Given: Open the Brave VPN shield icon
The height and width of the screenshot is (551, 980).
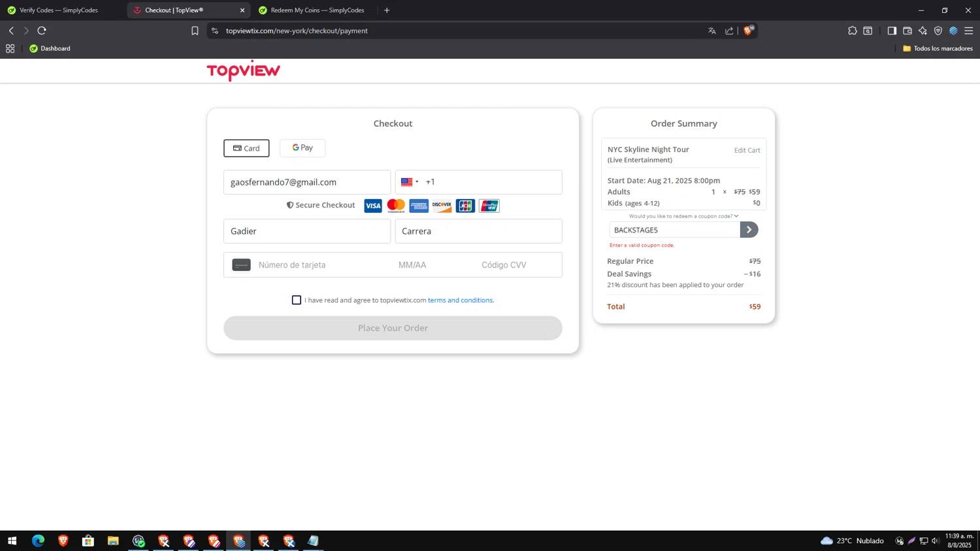Looking at the screenshot, I should click(x=938, y=31).
